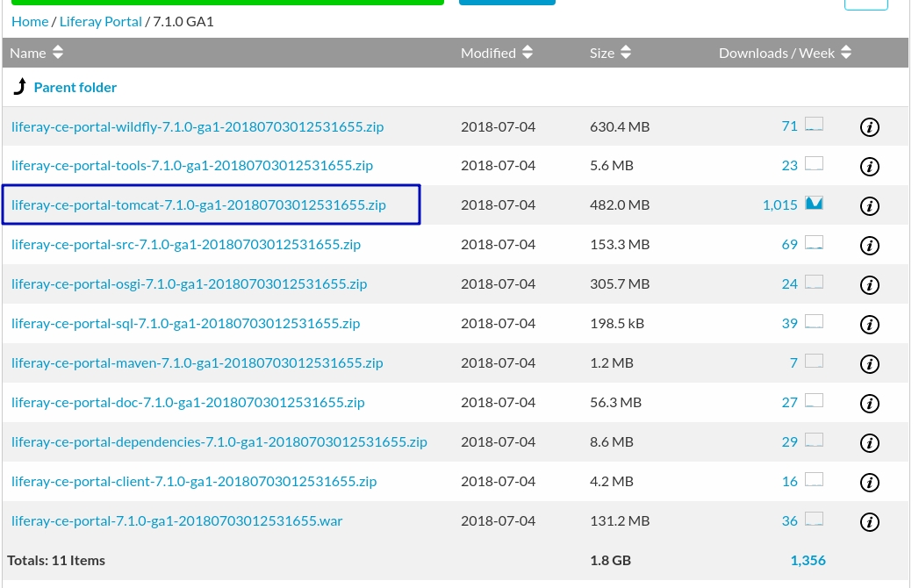Download liferay-ce-portal-doc zip file

188,403
